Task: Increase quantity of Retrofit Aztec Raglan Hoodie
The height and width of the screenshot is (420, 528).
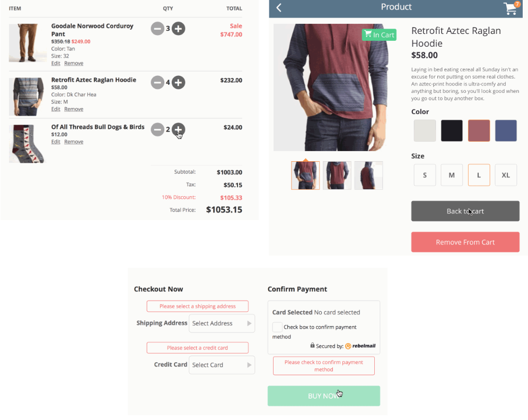Action: (179, 83)
